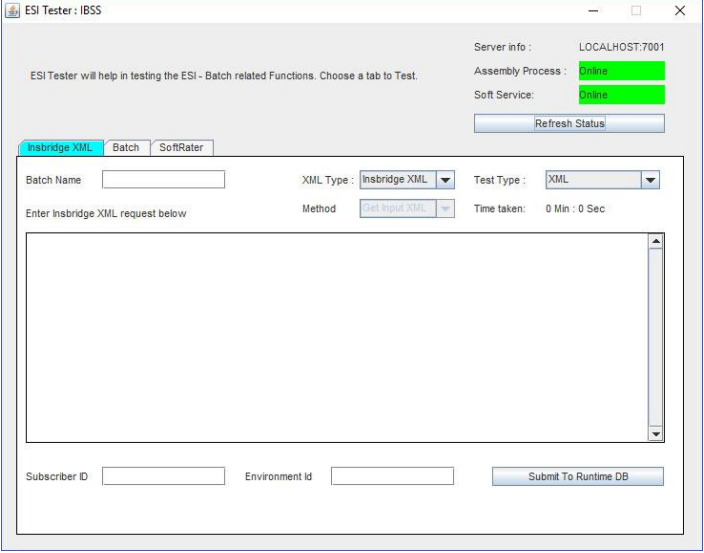Open the Test Type dropdown arrow
Image resolution: width=704 pixels, height=553 pixels.
(x=650, y=180)
